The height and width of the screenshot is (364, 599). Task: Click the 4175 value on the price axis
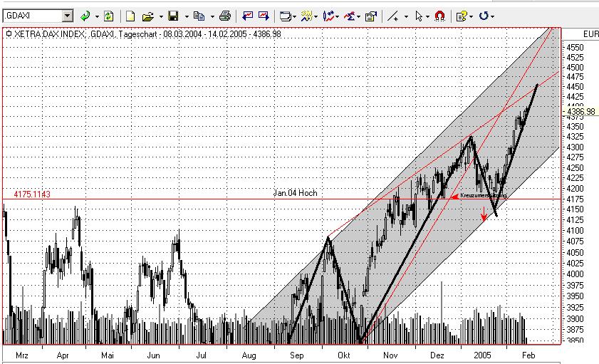click(x=575, y=199)
